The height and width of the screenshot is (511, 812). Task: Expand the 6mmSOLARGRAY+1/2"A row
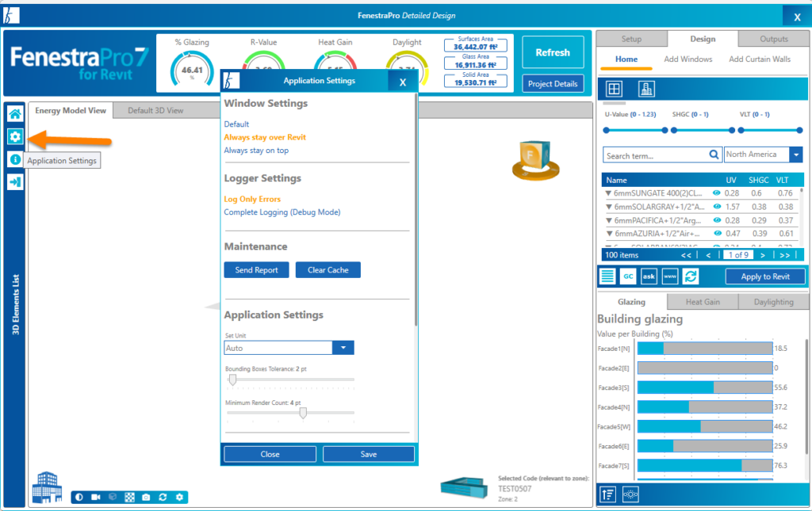609,207
